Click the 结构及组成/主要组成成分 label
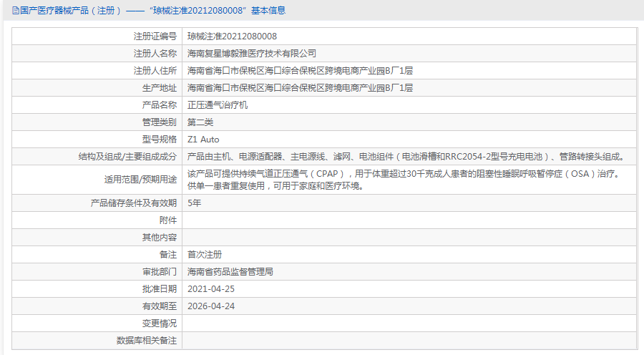Viewport: 644px width, 355px height. [x=127, y=157]
